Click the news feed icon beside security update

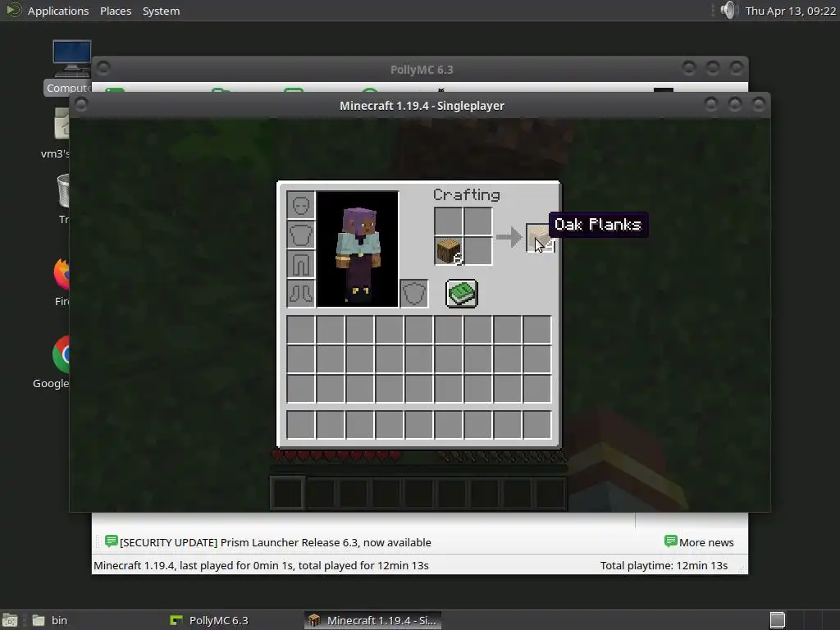tap(111, 541)
